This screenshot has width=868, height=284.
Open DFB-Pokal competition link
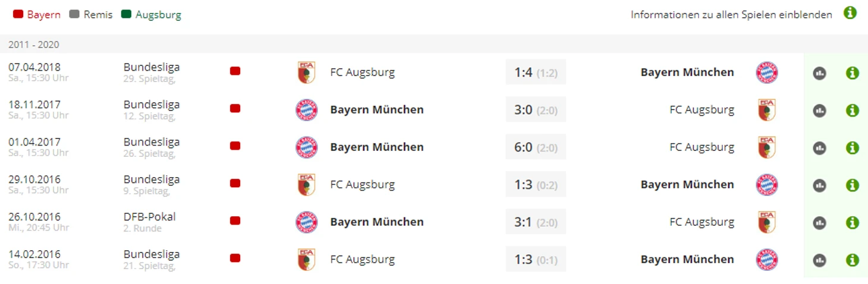150,217
